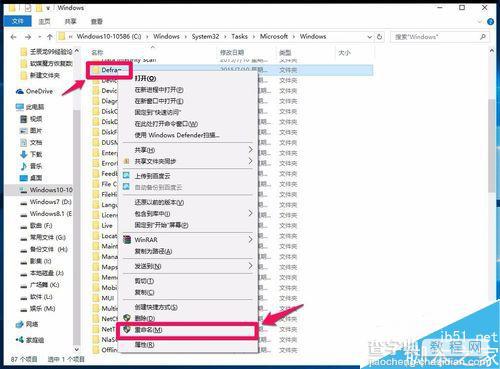Click the navigation pane scrollbar thumb
The image size is (500, 369).
(x=76, y=227)
